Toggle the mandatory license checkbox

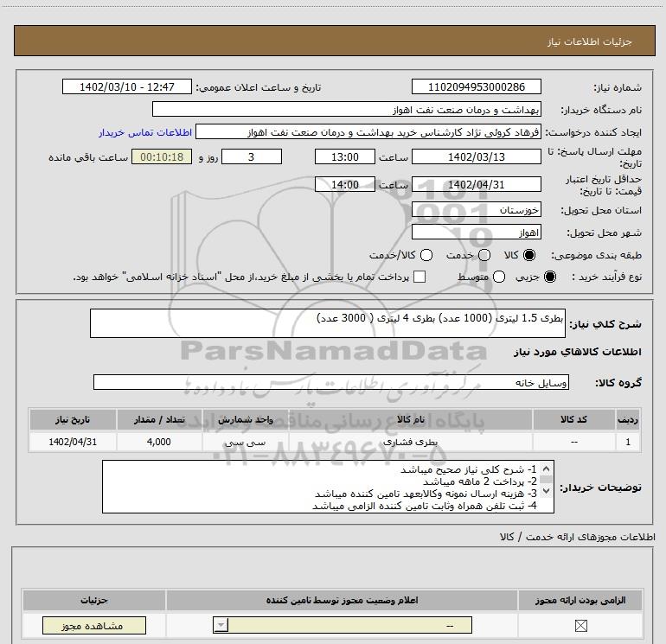coord(580,625)
